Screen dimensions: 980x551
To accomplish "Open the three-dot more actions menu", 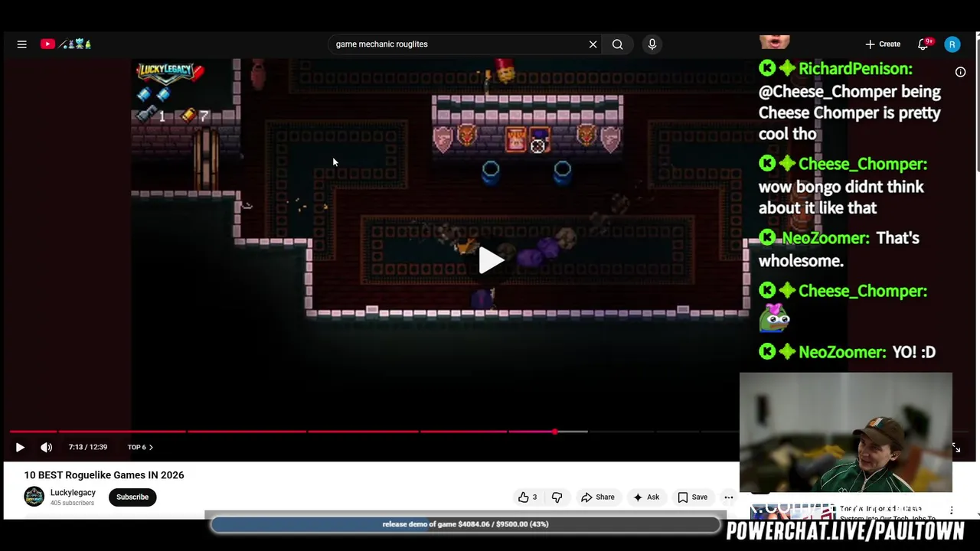I will tap(729, 497).
